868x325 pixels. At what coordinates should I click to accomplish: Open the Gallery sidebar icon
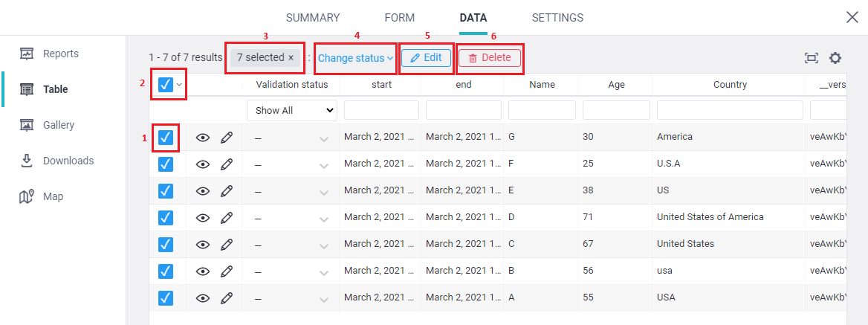pyautogui.click(x=27, y=125)
